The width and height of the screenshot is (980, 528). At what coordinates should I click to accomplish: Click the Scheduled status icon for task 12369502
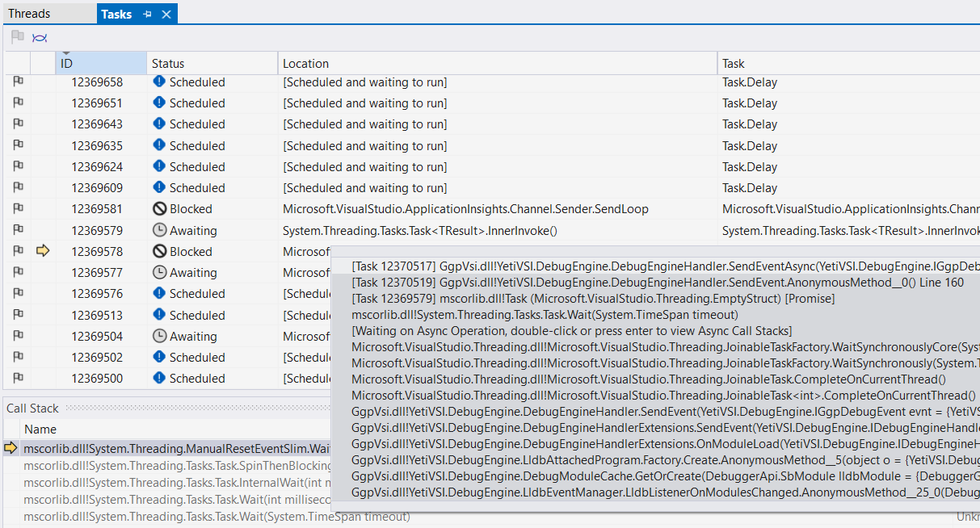[159, 357]
